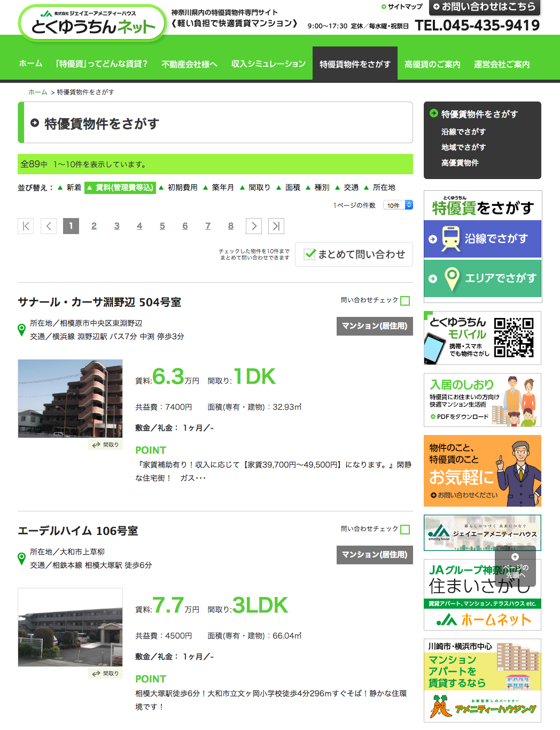The width and height of the screenshot is (560, 730).
Task: Jump to last page with double-arrow icon
Action: pos(276,226)
